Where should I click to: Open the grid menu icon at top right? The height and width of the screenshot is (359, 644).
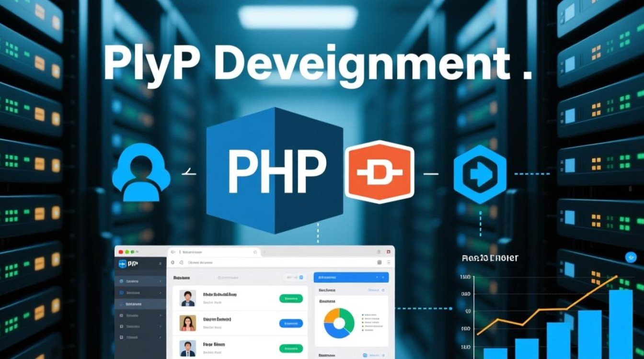[x=379, y=262]
